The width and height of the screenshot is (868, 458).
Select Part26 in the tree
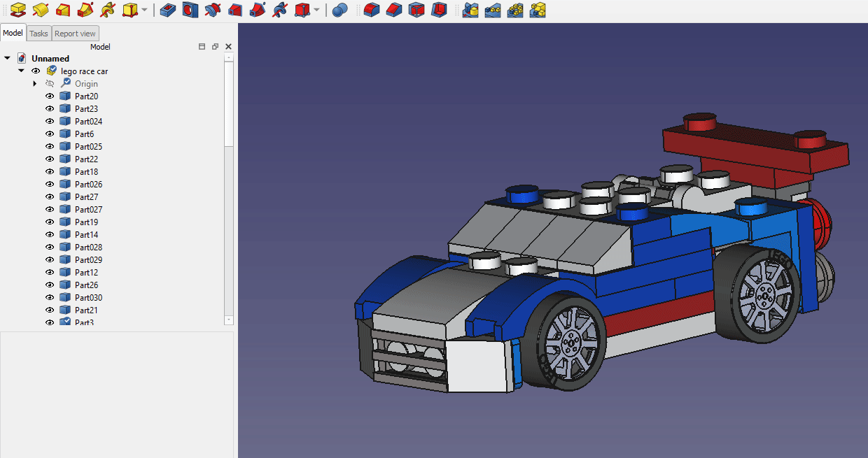[86, 285]
